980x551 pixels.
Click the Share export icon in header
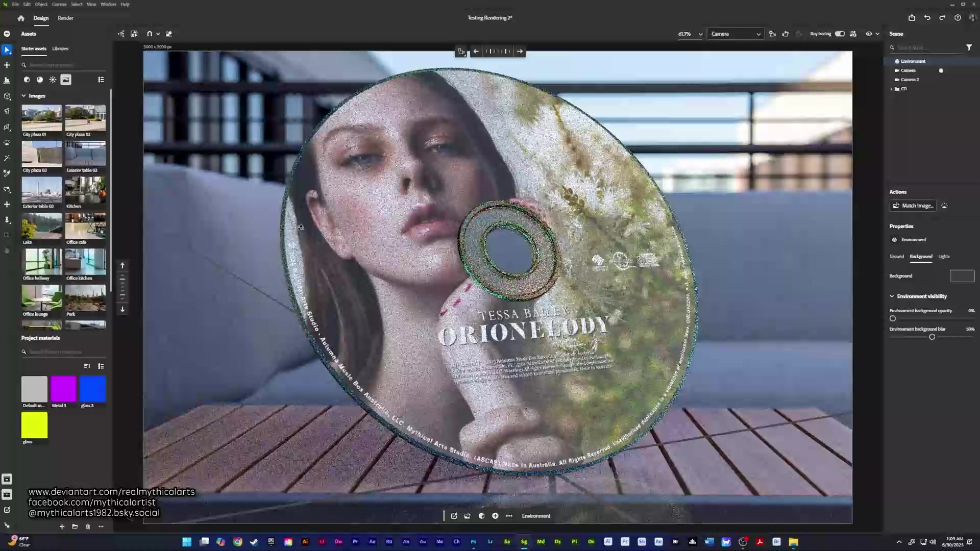tap(912, 18)
